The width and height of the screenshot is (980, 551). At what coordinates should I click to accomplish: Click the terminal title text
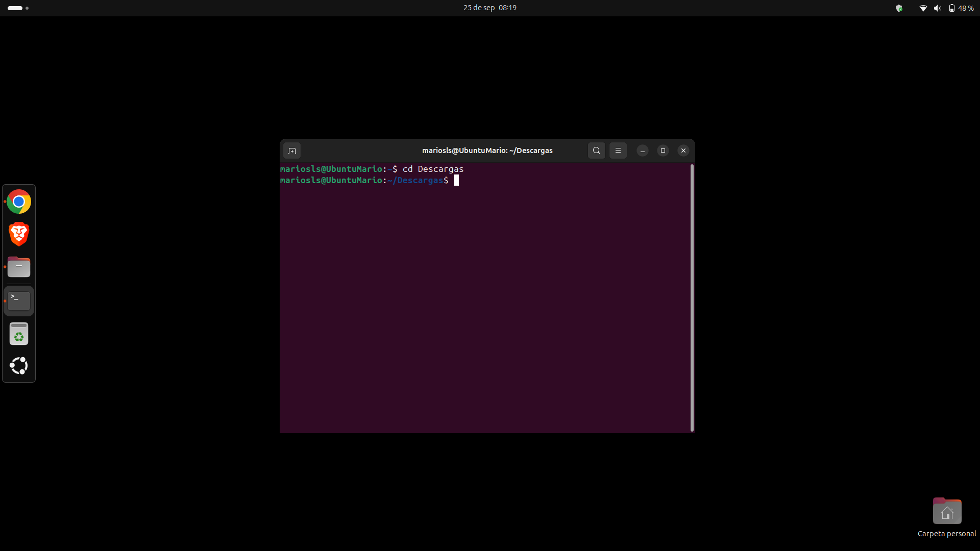487,151
